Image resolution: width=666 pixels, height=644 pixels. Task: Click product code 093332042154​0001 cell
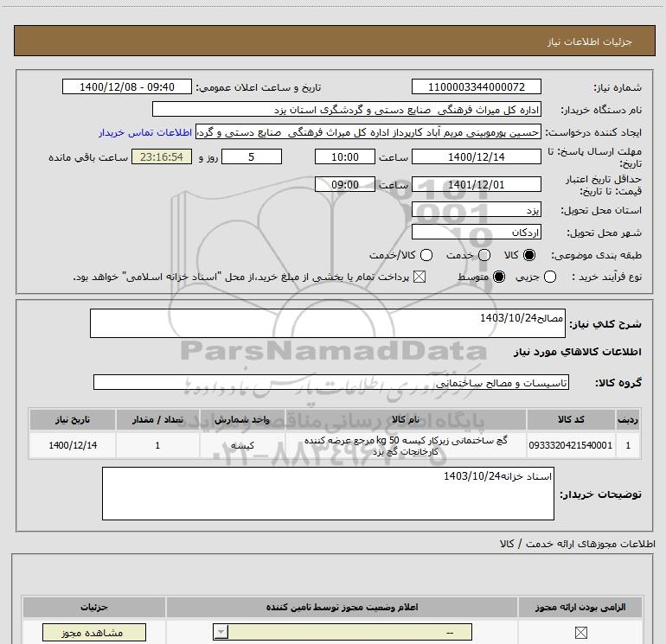pyautogui.click(x=571, y=445)
